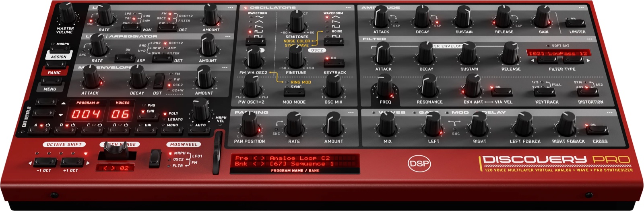Open the Arpeggiator section three-dot menu
644x211 pixels.
228,36
